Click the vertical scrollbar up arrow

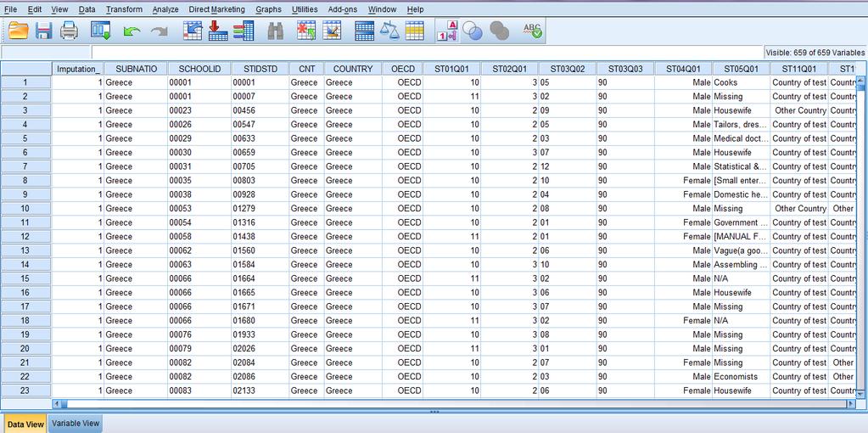[860, 82]
